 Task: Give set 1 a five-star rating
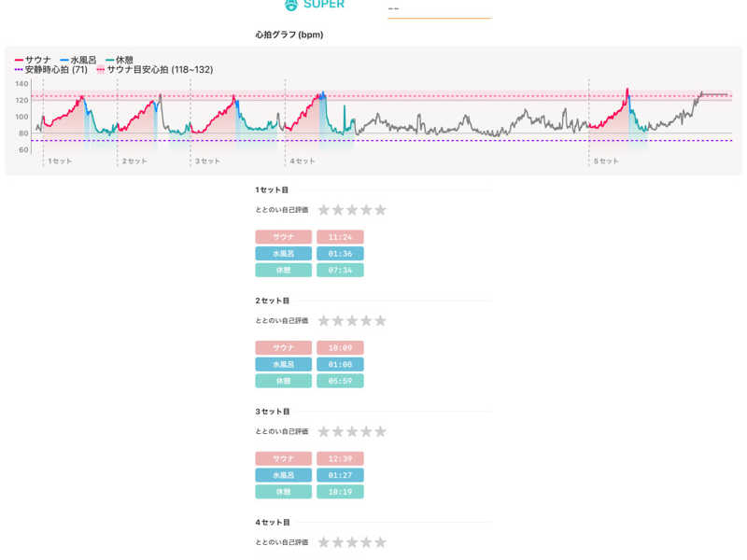click(380, 210)
